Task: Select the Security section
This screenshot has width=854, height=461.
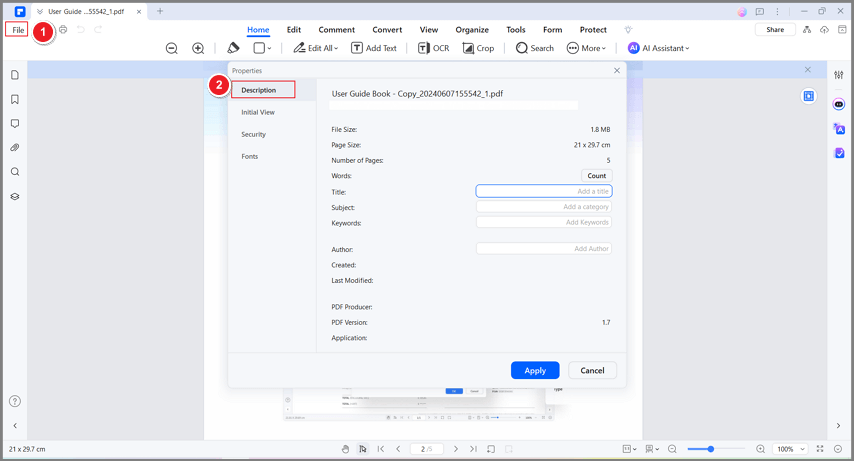Action: click(x=253, y=134)
